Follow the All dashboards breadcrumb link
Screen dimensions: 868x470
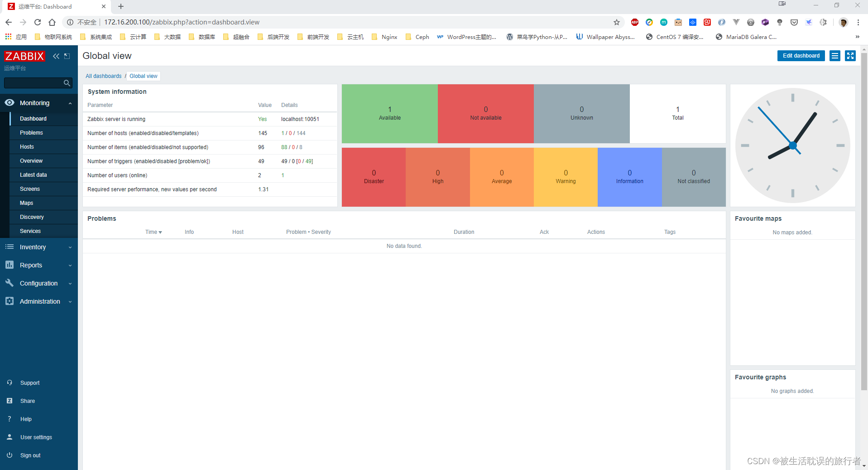[x=104, y=76]
